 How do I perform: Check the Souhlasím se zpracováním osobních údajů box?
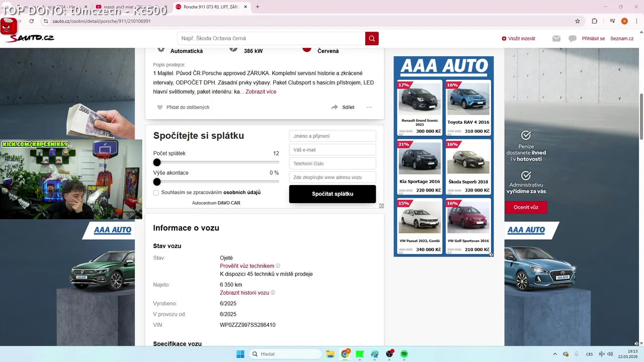pos(156,193)
